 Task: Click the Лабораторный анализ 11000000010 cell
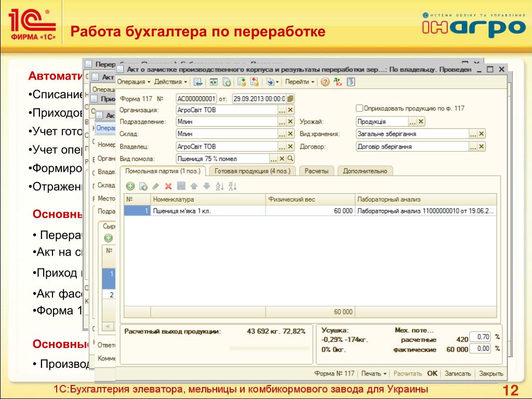pos(425,211)
